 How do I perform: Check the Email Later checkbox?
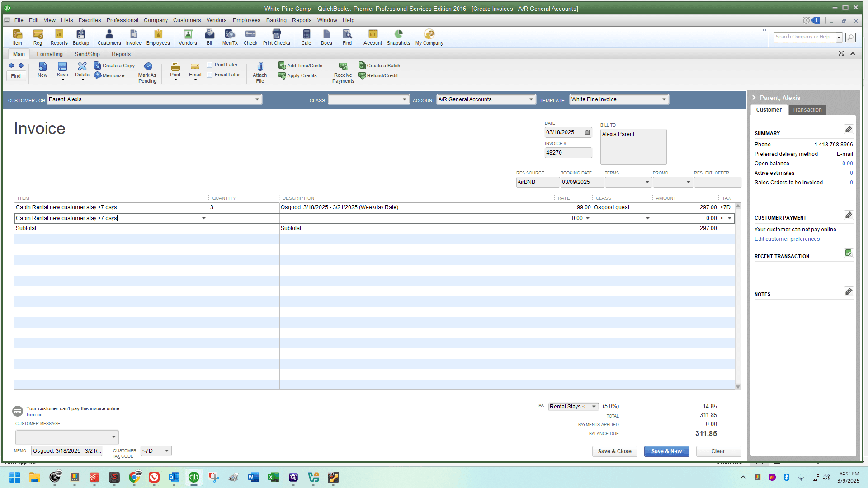pos(210,75)
